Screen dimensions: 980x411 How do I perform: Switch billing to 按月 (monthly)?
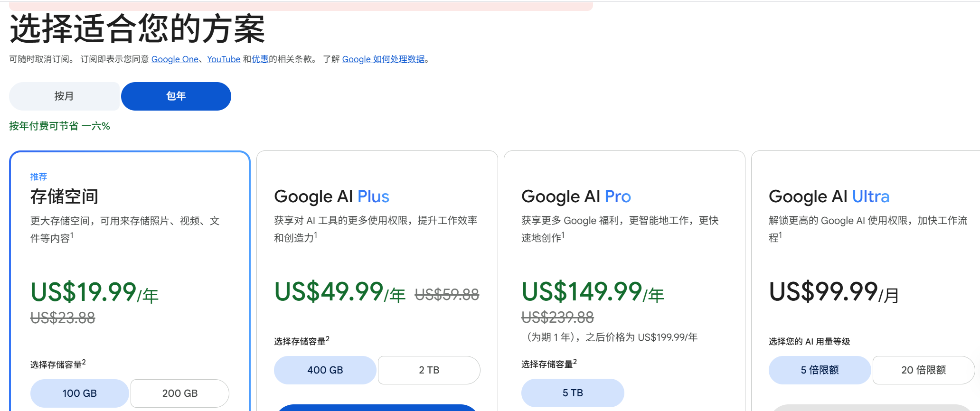65,96
